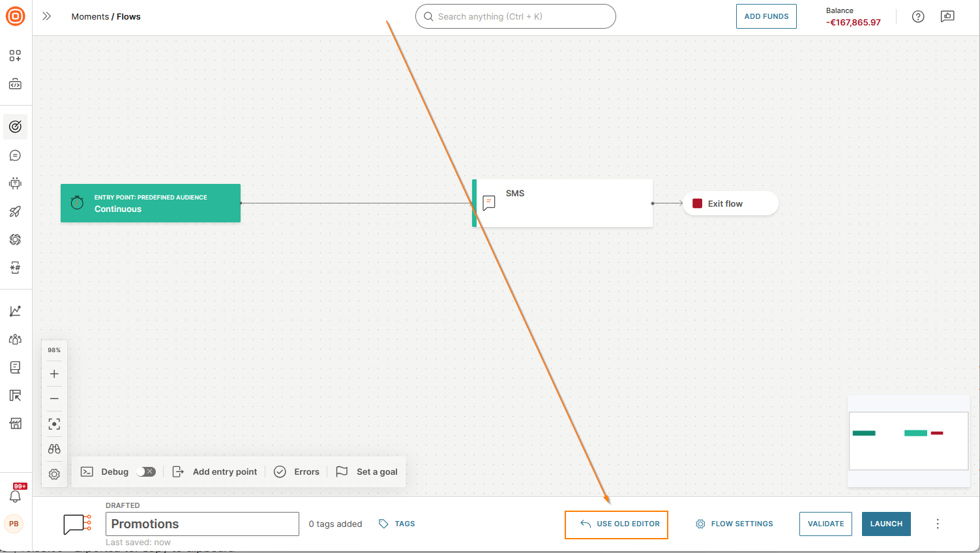
Task: Open canvas settings gear icon
Action: click(54, 474)
